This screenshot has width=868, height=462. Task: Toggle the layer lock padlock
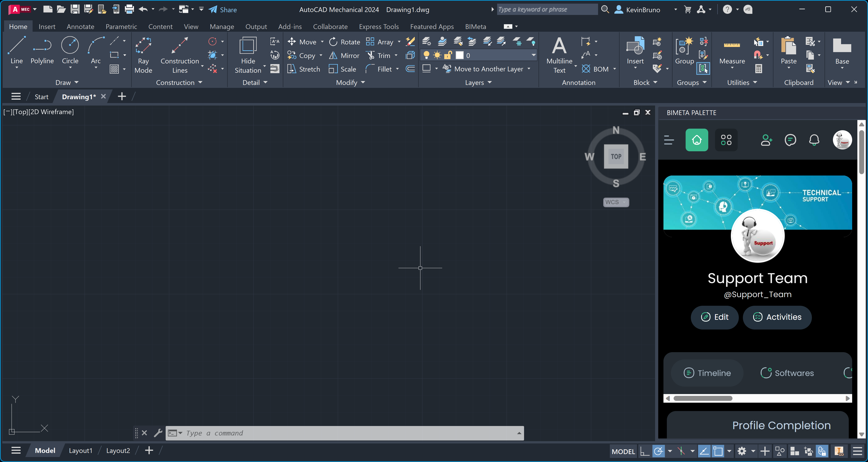coord(448,55)
